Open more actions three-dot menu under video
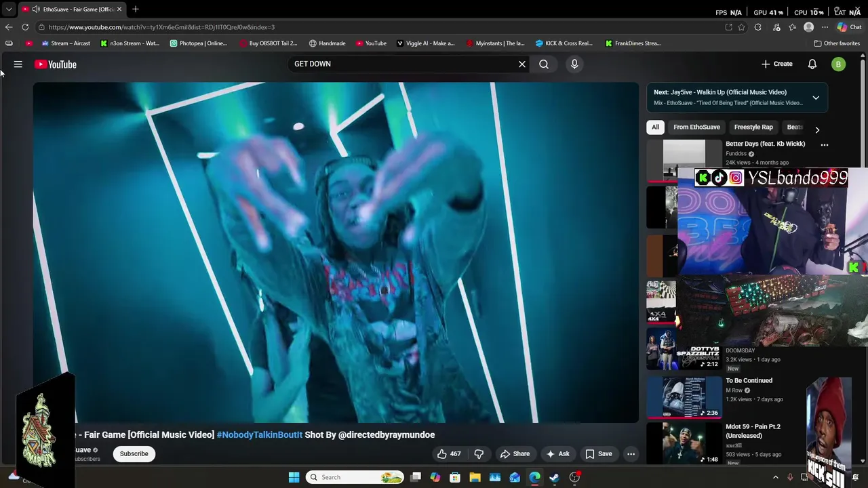This screenshot has width=868, height=488. coord(631,454)
